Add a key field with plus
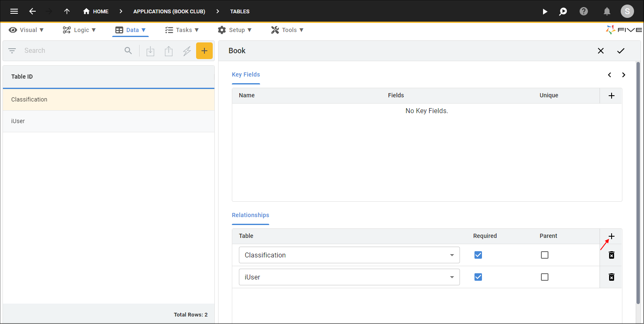The height and width of the screenshot is (324, 644). [611, 96]
